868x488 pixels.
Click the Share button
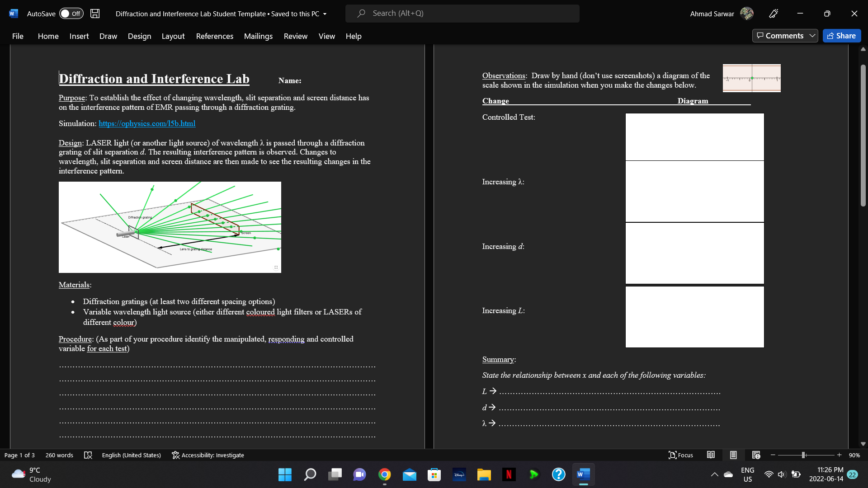(841, 36)
